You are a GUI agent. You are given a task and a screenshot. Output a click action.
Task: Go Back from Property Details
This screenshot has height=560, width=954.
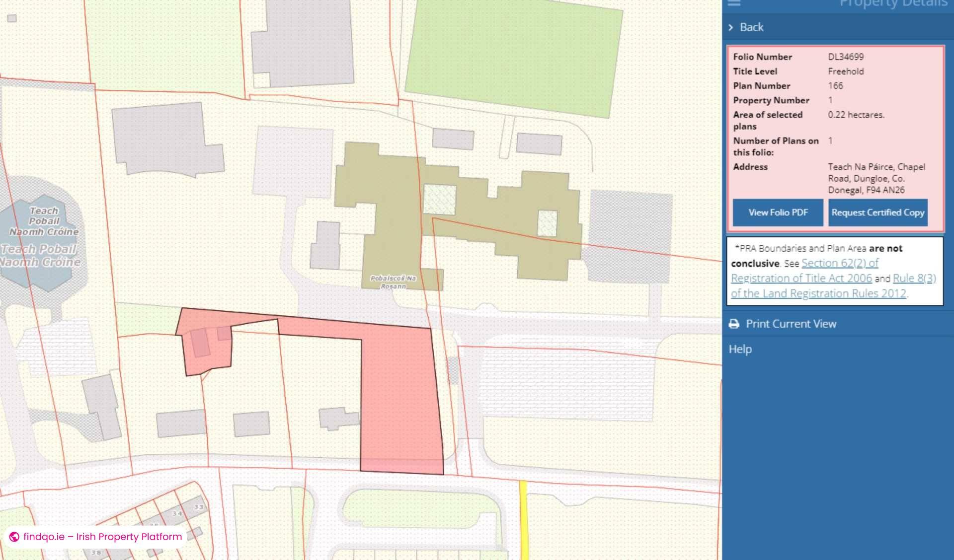751,27
